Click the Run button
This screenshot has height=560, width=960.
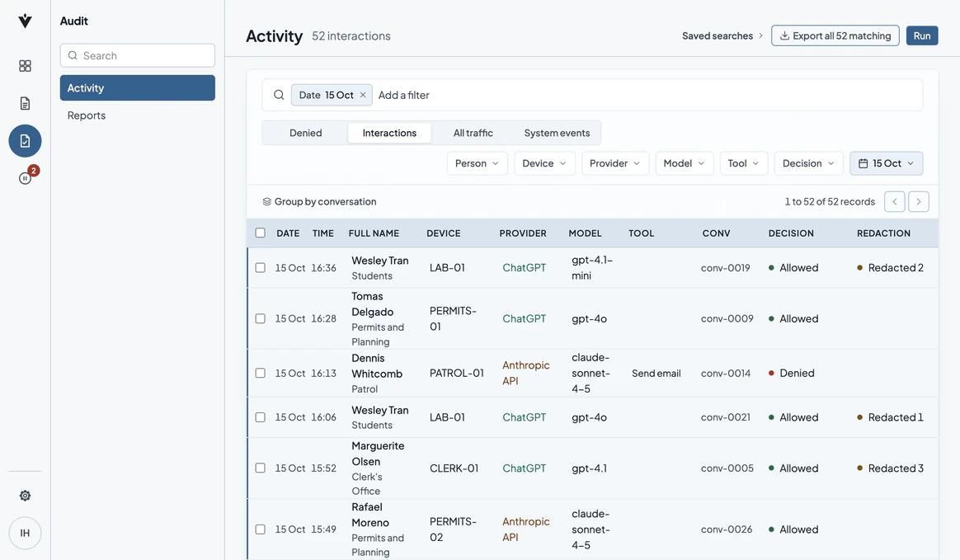tap(922, 36)
